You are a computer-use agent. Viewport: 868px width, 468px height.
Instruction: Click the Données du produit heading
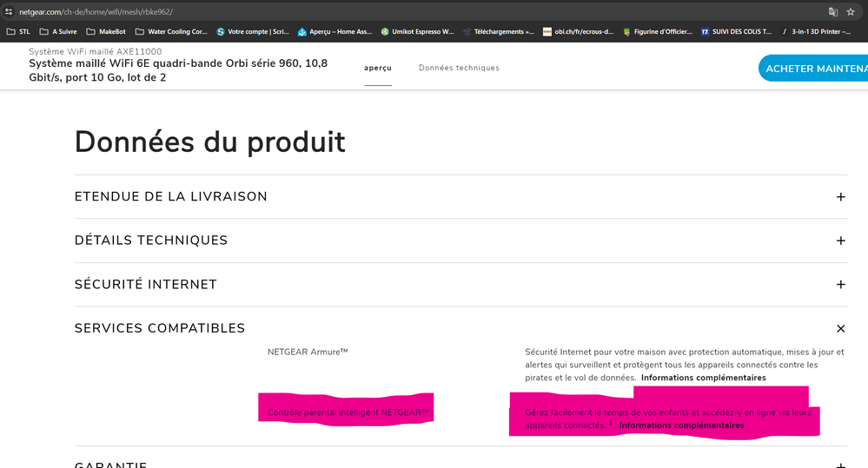pyautogui.click(x=209, y=142)
